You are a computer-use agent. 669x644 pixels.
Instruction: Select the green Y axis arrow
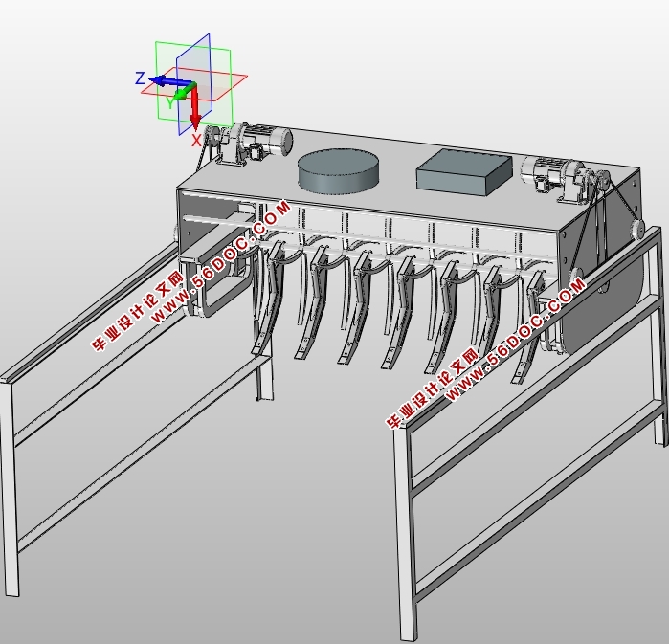(x=185, y=92)
